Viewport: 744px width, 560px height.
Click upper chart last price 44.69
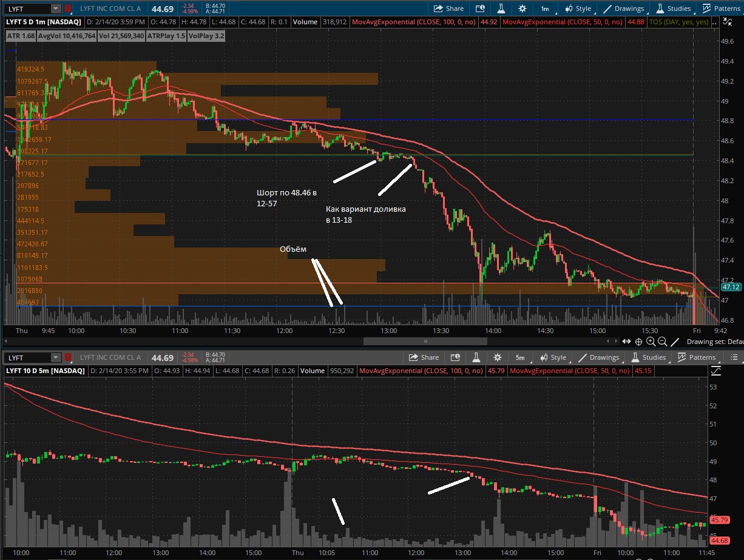163,8
